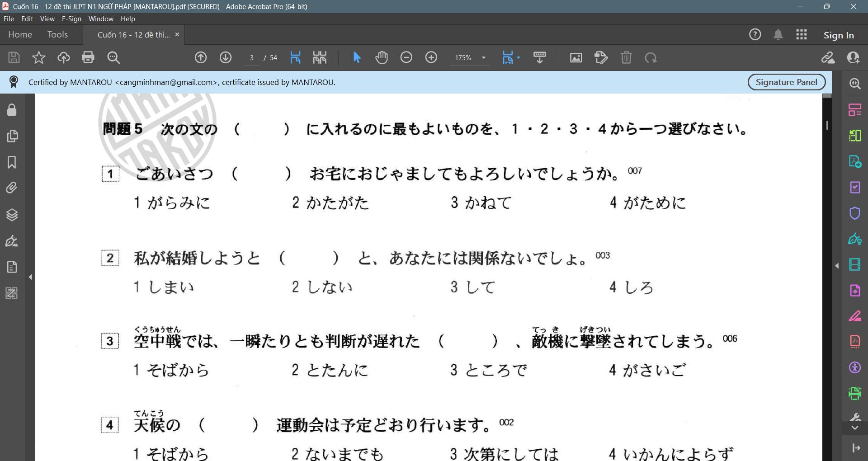868x461 pixels.
Task: Click the Signature Panel button
Action: pos(787,82)
